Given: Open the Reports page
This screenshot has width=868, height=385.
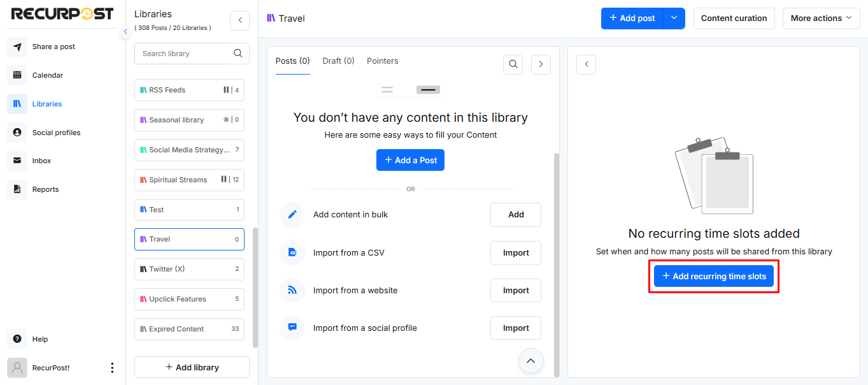Looking at the screenshot, I should point(45,189).
